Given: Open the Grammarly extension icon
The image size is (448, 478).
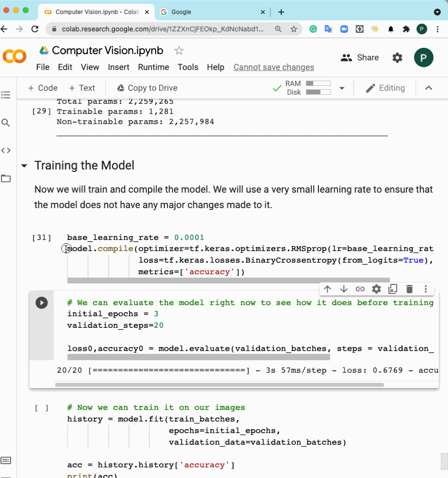Looking at the screenshot, I should point(313,29).
